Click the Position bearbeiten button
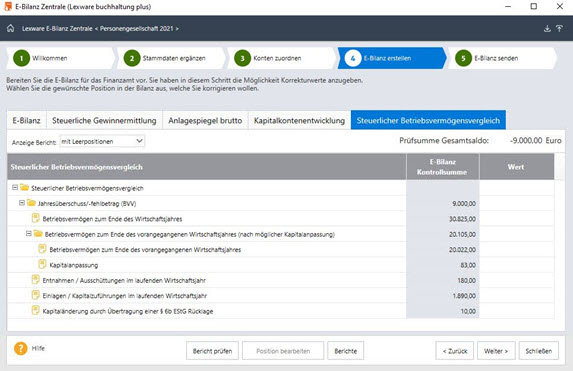The width and height of the screenshot is (573, 371). pyautogui.click(x=283, y=351)
